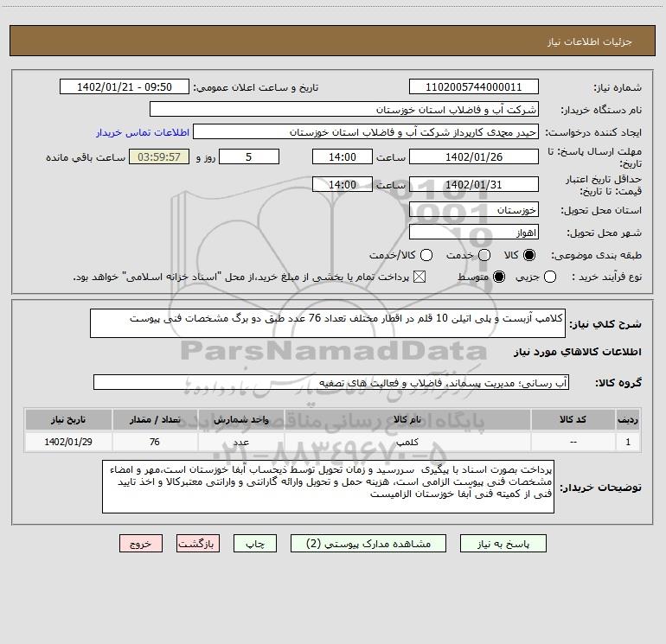
Task: Click the request creator field حیدر مجدی
Action: 366,131
